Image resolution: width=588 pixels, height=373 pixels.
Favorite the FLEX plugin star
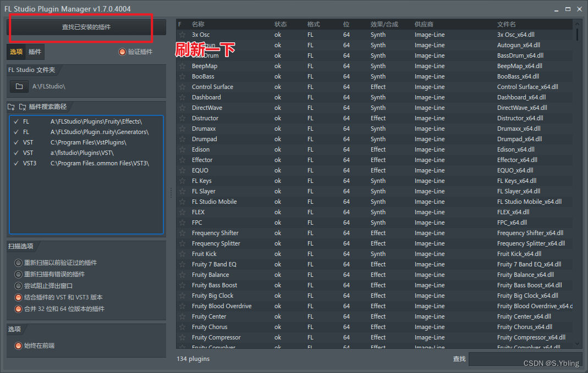point(182,213)
